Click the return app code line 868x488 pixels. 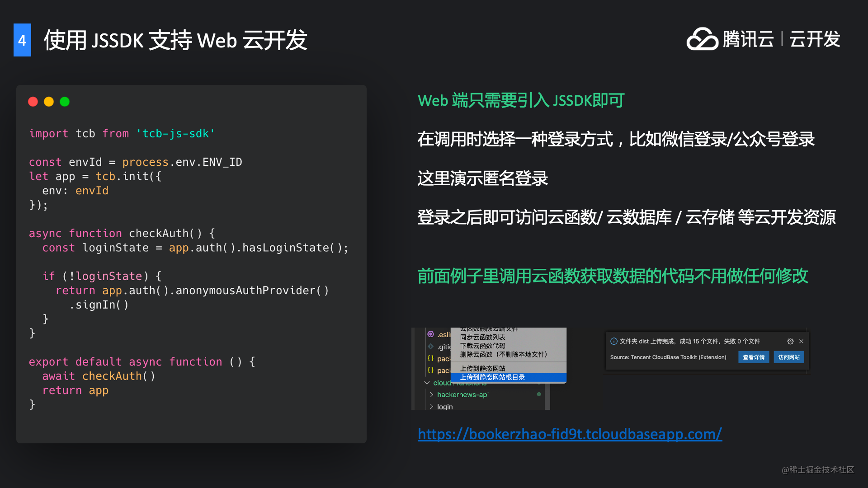pos(75,390)
